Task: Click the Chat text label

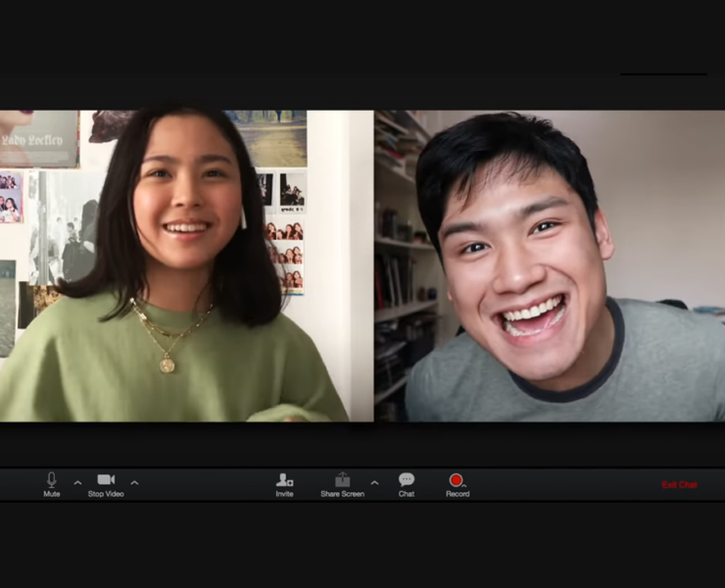Action: tap(407, 494)
